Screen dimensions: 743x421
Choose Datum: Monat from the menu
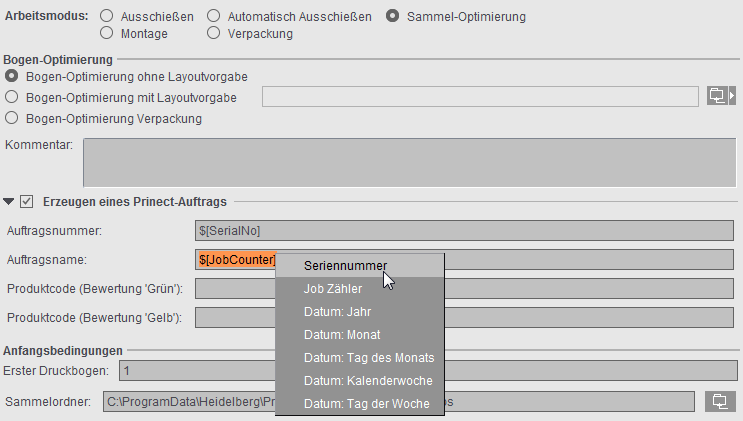pyautogui.click(x=360, y=335)
